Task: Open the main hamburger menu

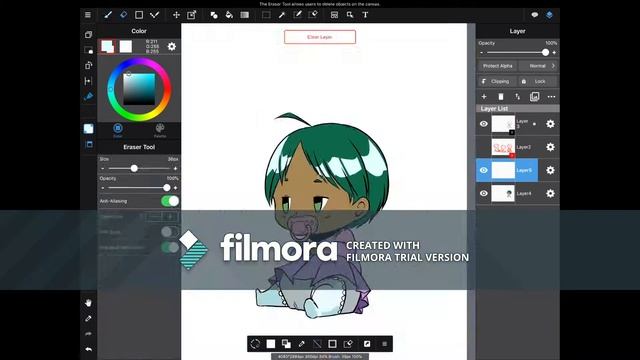Action: coord(88,15)
